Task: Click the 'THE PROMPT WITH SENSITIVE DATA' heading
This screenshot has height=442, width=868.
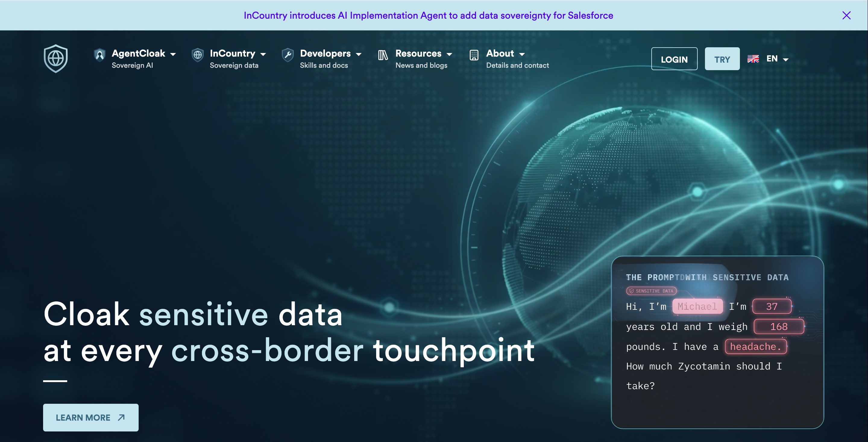Action: [x=707, y=277]
